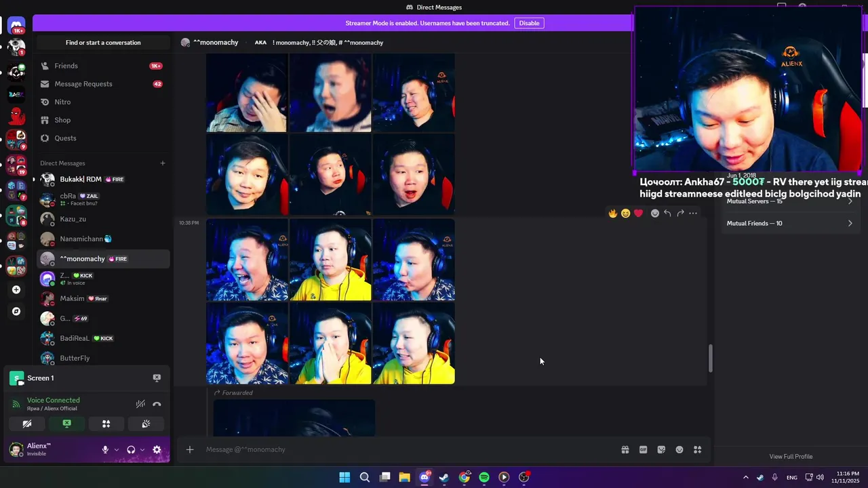
Task: Open add reaction picker on message
Action: point(654,213)
